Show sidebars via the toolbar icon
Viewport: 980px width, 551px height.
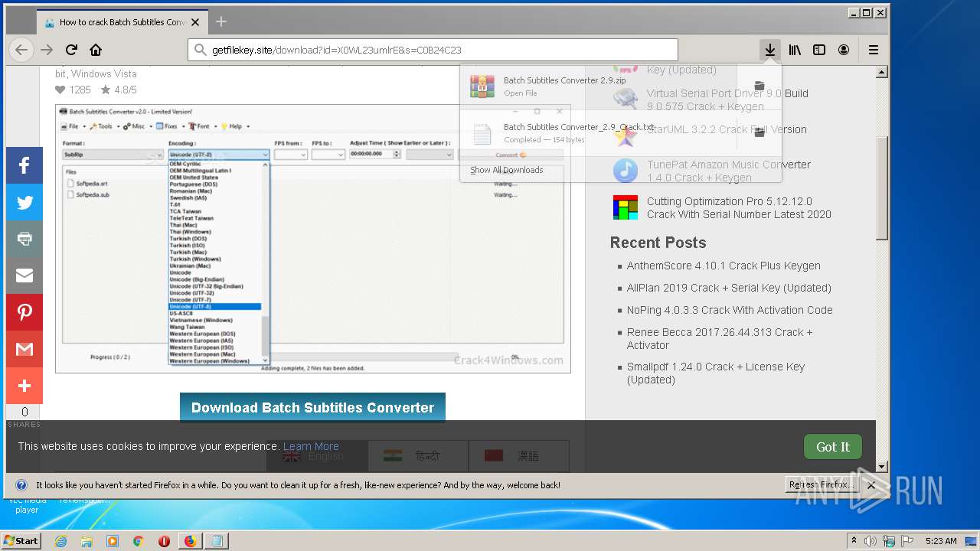click(819, 50)
